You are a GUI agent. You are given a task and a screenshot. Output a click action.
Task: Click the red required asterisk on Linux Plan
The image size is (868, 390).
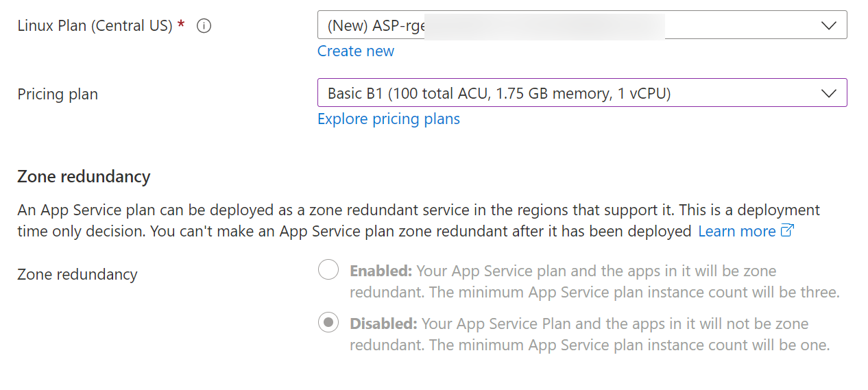point(181,25)
